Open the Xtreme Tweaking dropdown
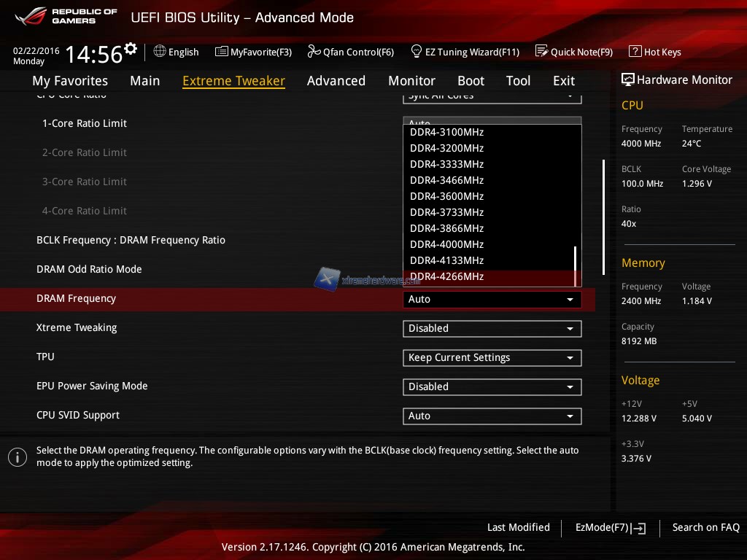 tap(492, 328)
